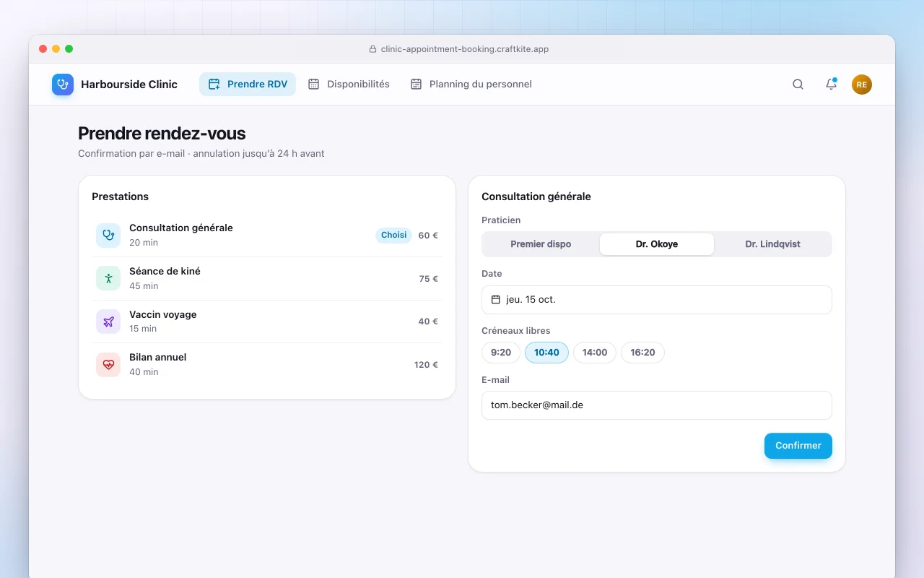Open the date picker showing jeu. 15 oct.
This screenshot has height=578, width=924.
[657, 300]
